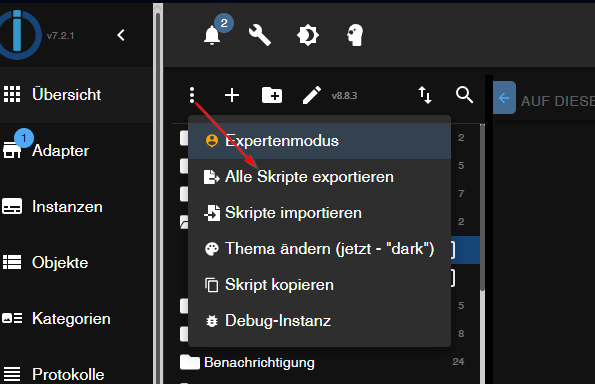Click the wrench settings icon

[x=260, y=35]
